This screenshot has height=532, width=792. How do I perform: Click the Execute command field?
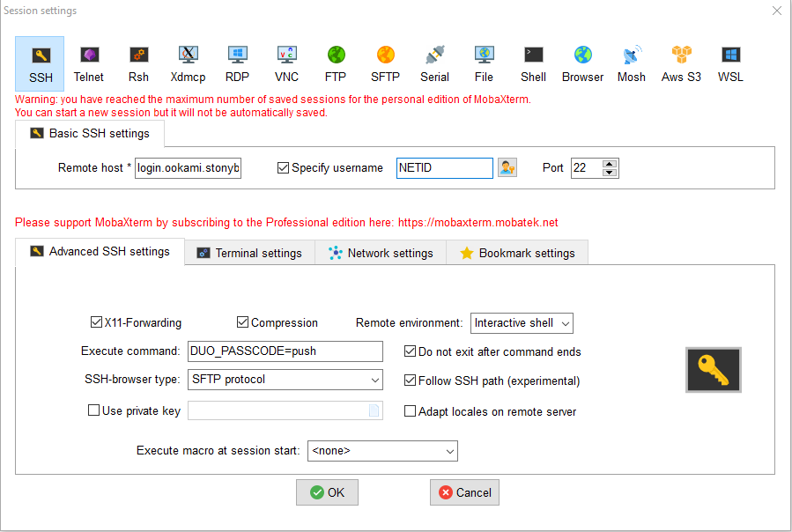285,351
